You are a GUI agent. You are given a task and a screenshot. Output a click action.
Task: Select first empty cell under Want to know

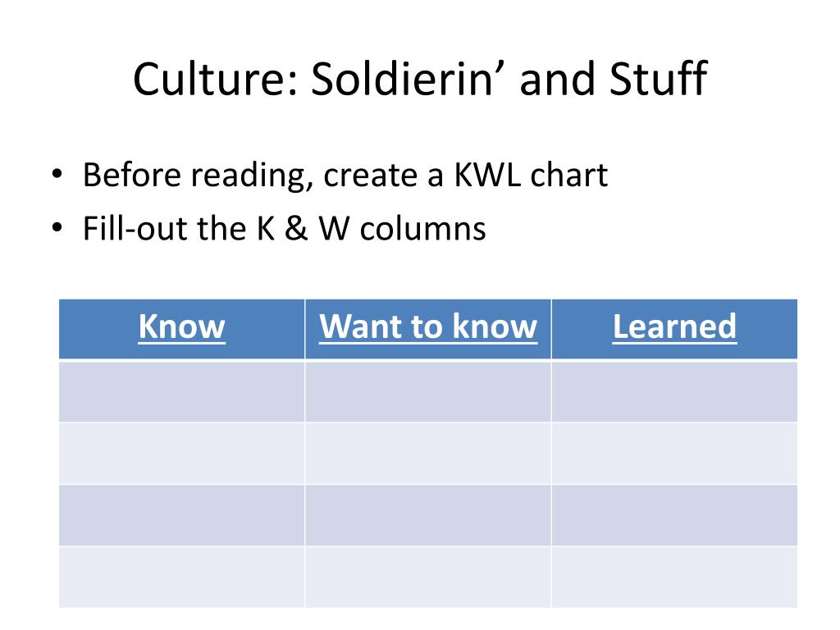tap(428, 391)
